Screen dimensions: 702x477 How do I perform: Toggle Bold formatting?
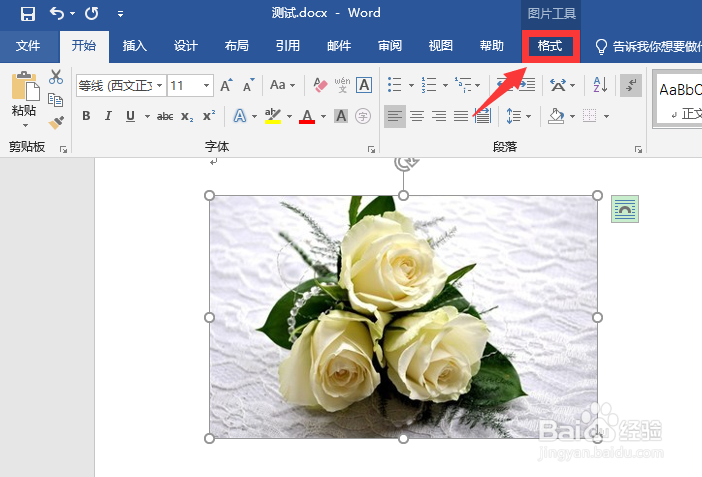tap(86, 116)
